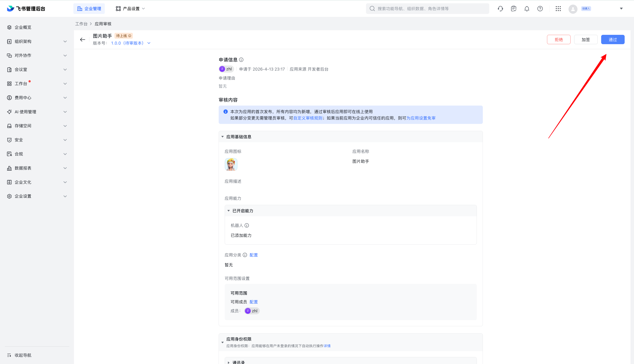This screenshot has width=634, height=364.
Task: Click the help question mark icon
Action: 540,9
